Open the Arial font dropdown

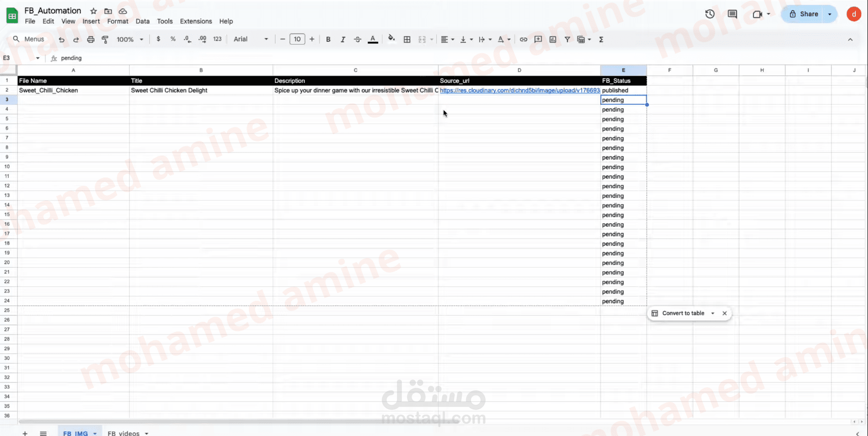(x=251, y=40)
